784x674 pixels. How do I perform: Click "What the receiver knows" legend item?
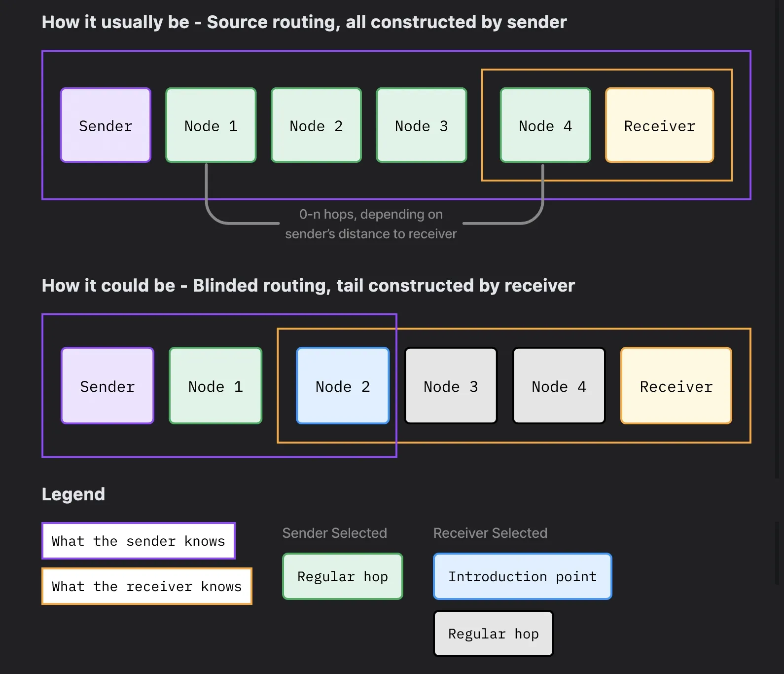(147, 586)
